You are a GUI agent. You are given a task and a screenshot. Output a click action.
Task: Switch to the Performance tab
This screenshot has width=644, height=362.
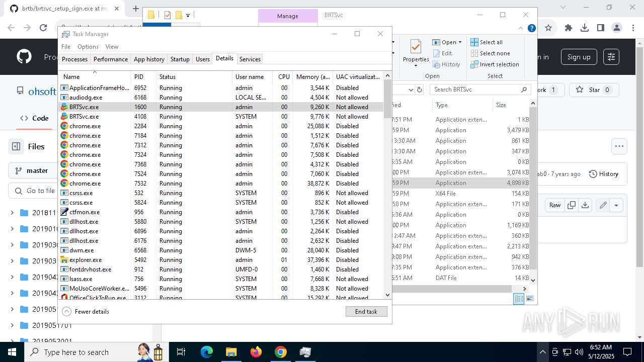pyautogui.click(x=111, y=59)
